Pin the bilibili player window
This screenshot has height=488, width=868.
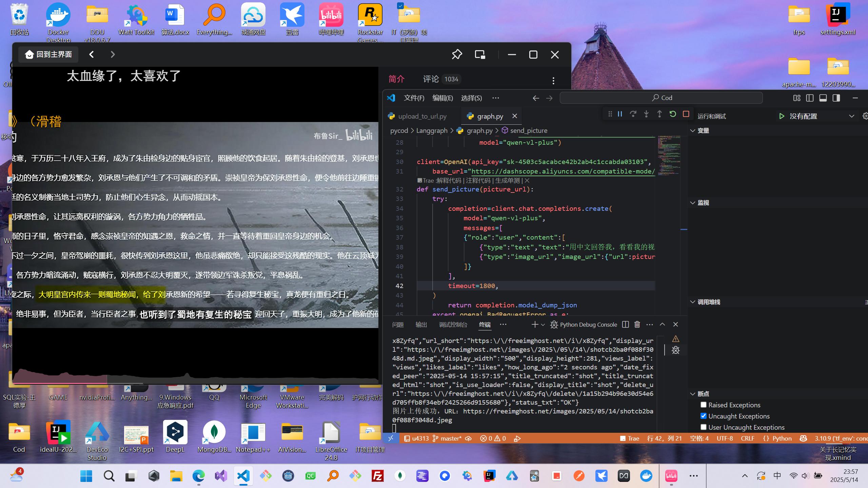[457, 55]
